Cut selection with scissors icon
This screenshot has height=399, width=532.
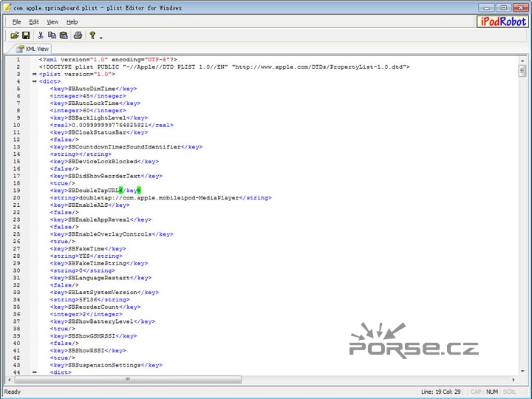pos(41,35)
